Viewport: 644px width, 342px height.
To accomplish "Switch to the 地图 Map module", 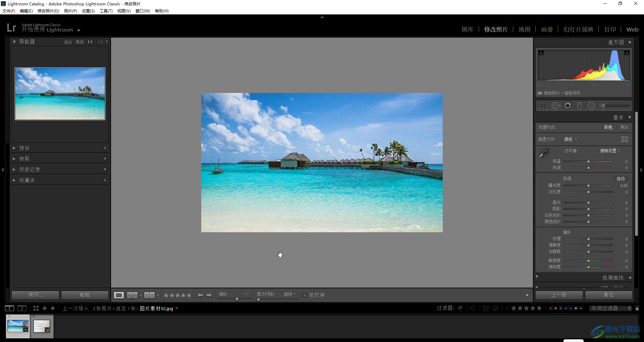I will [525, 30].
